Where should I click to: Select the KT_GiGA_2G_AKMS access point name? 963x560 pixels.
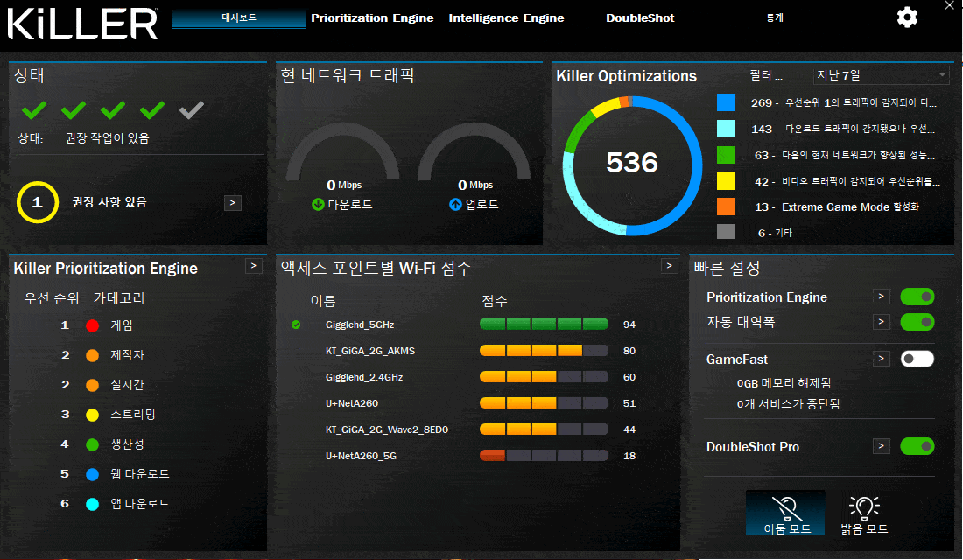pos(370,351)
